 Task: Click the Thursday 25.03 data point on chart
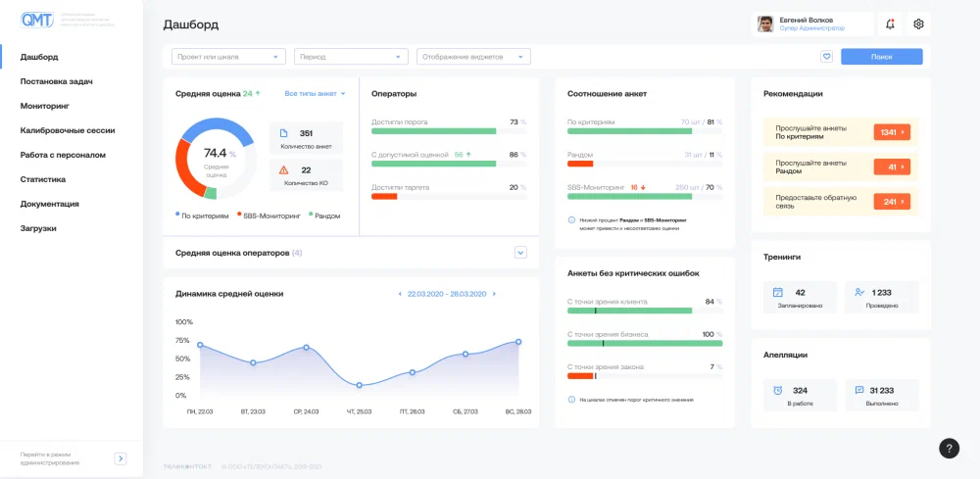coord(360,385)
